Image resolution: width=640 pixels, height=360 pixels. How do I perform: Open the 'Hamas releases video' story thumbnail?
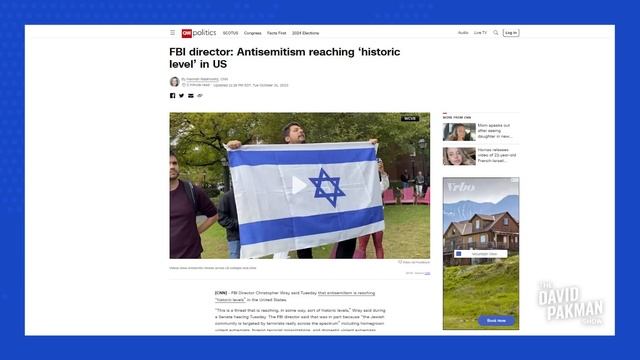[x=459, y=156]
